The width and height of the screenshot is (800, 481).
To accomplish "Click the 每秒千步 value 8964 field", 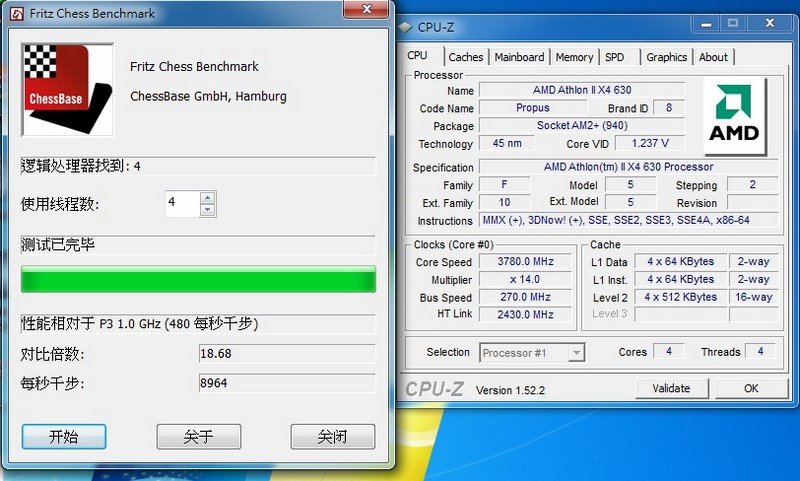I will 287,383.
